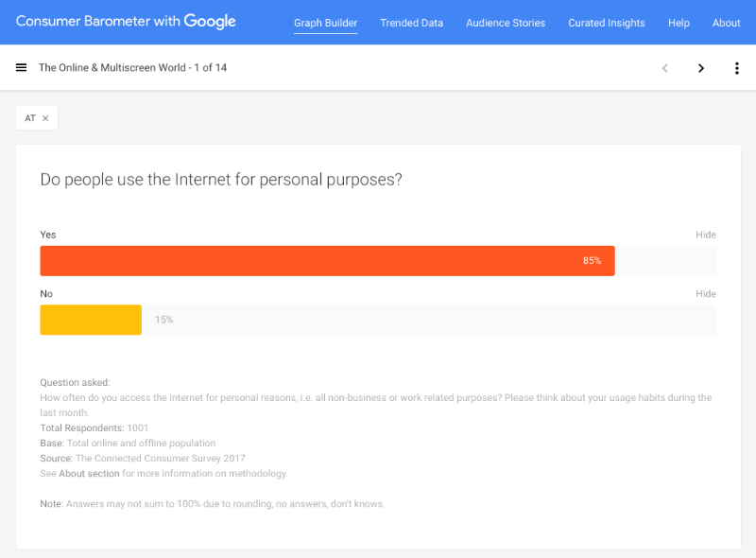Image resolution: width=756 pixels, height=558 pixels.
Task: Open the About page in navigation
Action: coord(726,23)
